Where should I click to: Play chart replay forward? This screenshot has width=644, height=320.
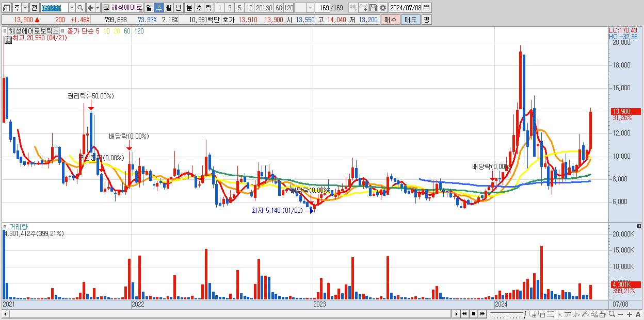(x=457, y=314)
